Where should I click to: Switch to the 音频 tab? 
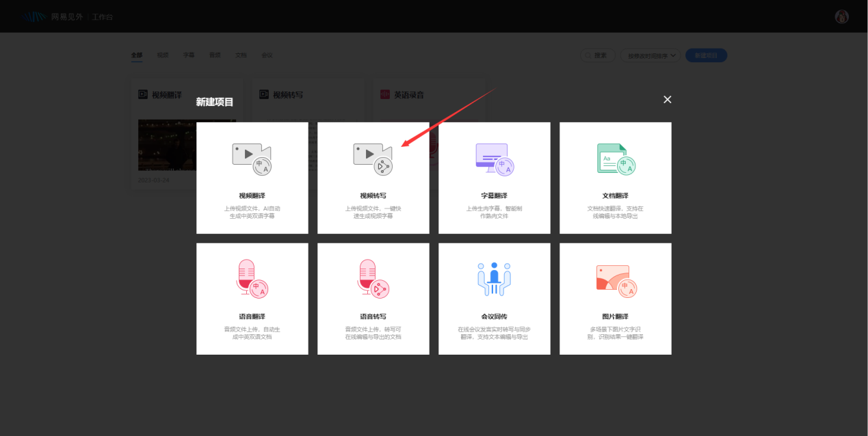[x=215, y=55]
